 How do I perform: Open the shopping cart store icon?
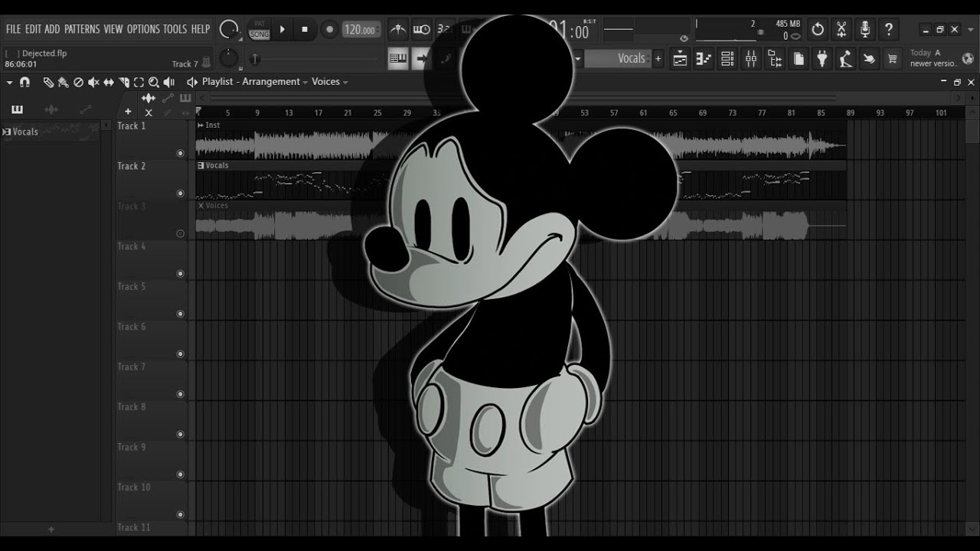(892, 59)
